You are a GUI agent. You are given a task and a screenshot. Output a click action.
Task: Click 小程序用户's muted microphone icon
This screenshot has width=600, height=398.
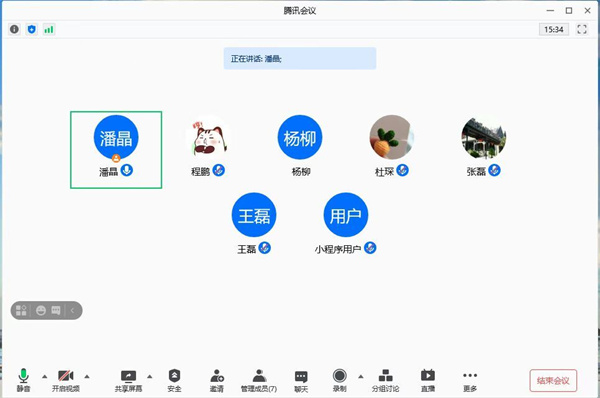tap(370, 248)
